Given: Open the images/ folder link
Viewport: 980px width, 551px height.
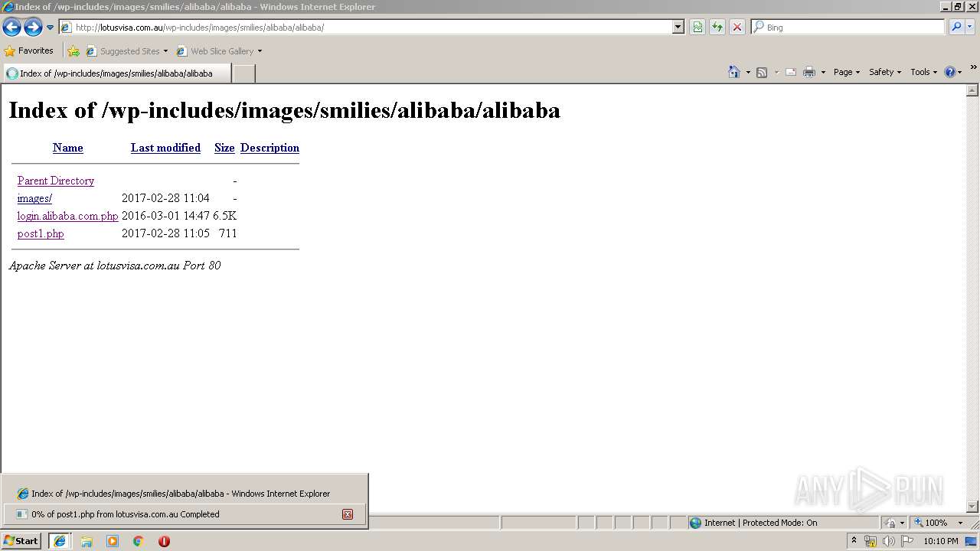Looking at the screenshot, I should coord(34,198).
